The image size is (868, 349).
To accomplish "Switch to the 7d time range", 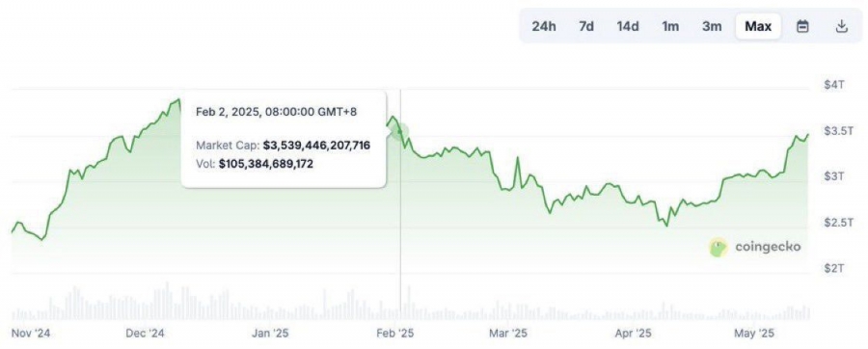I will tap(586, 26).
